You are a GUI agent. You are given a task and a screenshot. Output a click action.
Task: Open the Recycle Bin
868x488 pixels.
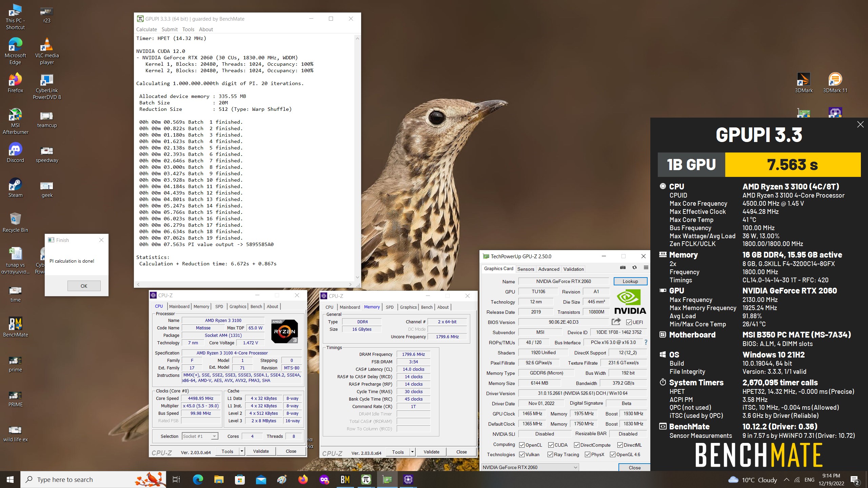(x=15, y=222)
